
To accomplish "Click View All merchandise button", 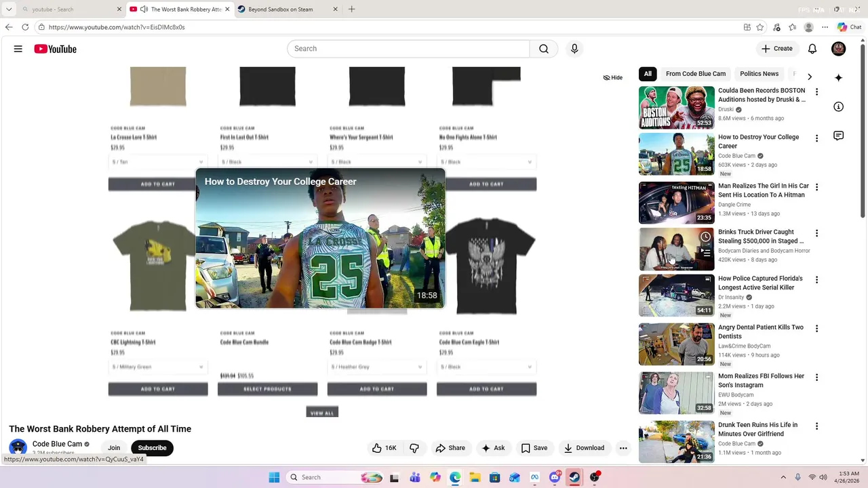I will tap(322, 413).
